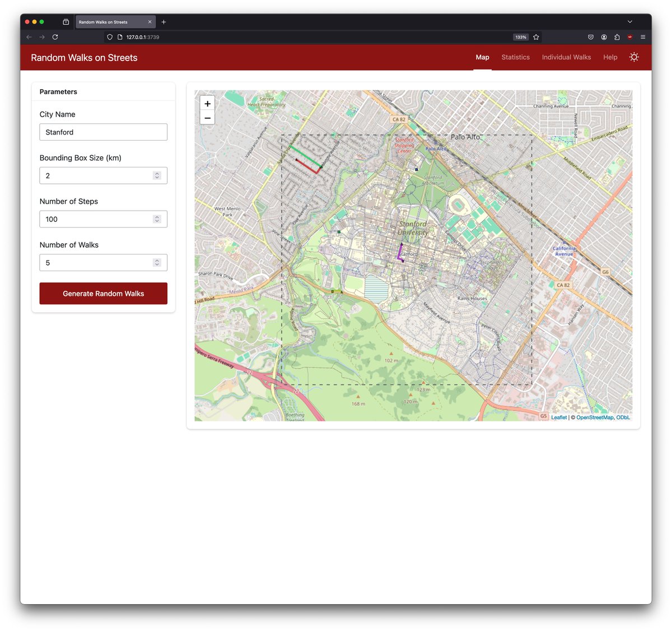Screen dimensions: 672x631
Task: Focus the Bounding Box Size field
Action: click(103, 175)
